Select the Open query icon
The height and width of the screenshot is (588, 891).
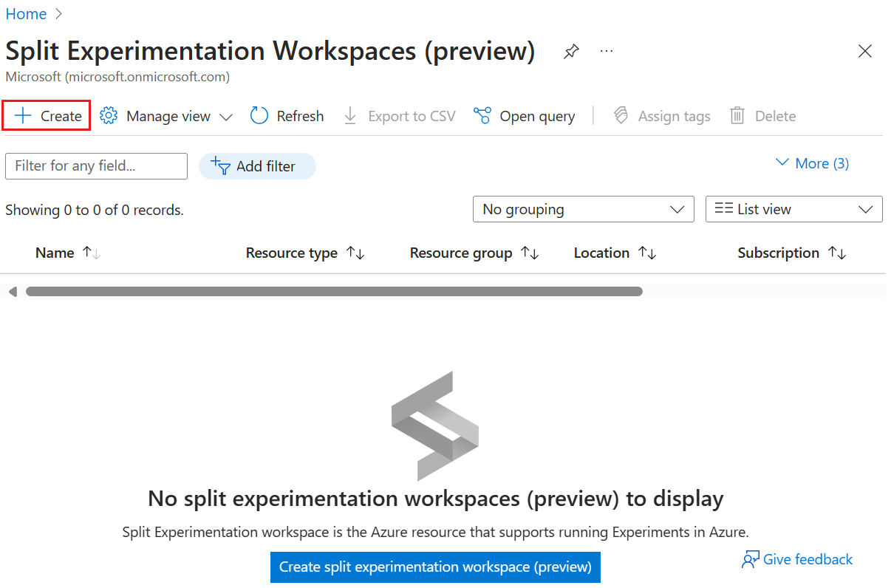(x=481, y=115)
